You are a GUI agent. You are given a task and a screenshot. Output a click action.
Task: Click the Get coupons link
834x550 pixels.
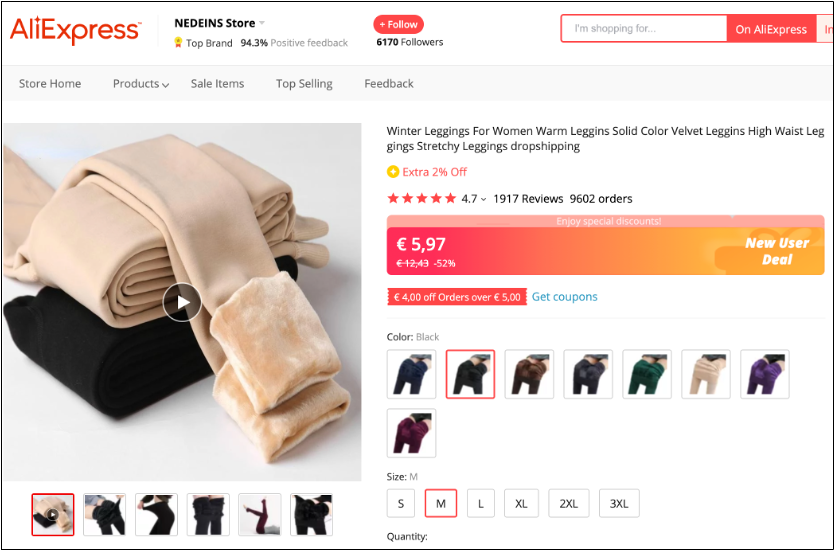[564, 297]
